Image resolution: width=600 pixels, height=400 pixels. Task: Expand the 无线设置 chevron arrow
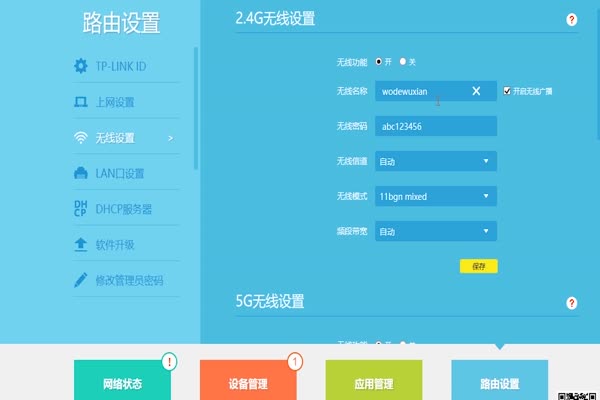pyautogui.click(x=171, y=138)
